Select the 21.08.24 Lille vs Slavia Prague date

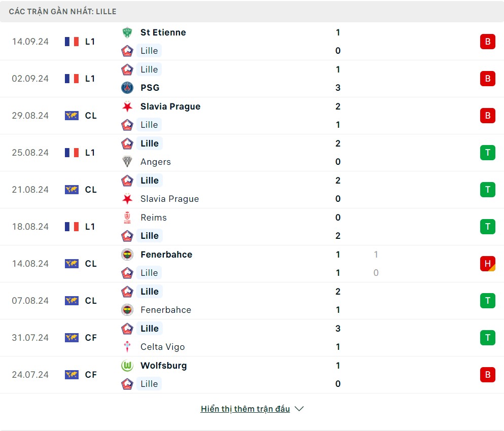coord(30,190)
